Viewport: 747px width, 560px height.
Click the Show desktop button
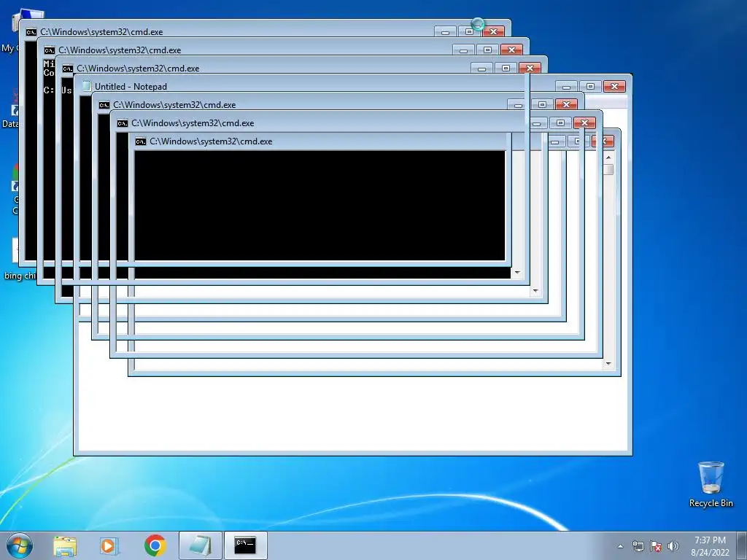click(x=742, y=545)
